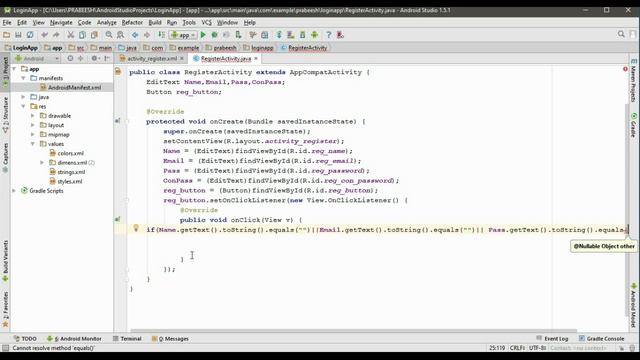Click the Forward navigation arrow
640x360 pixels.
(147, 35)
